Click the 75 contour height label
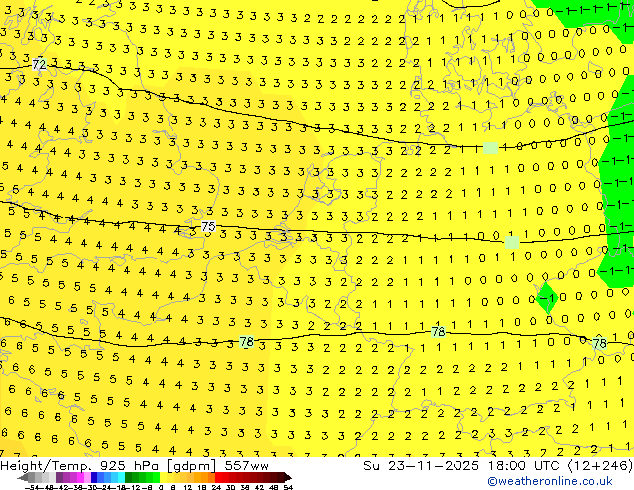Viewport: 634px width, 490px height. point(208,226)
